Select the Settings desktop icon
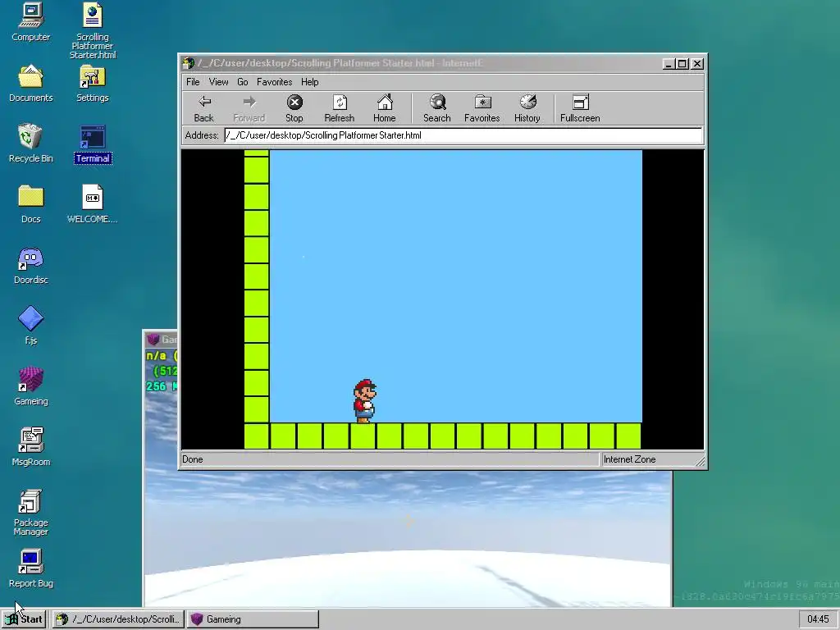This screenshot has width=840, height=630. pyautogui.click(x=93, y=84)
